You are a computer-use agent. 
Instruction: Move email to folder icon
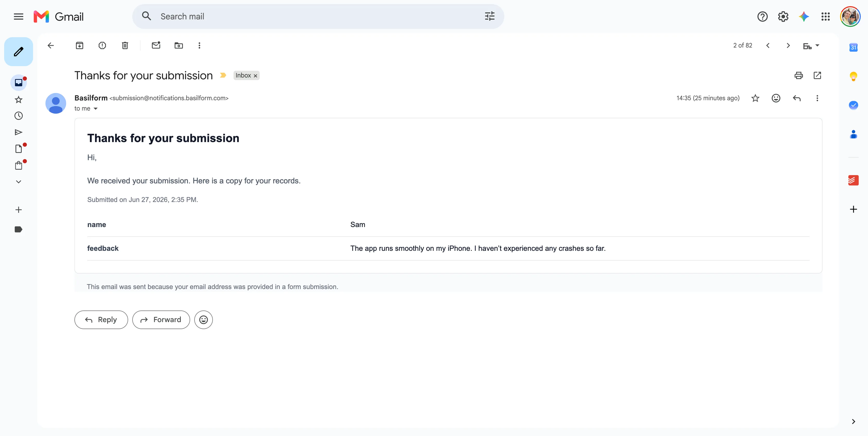pyautogui.click(x=179, y=45)
